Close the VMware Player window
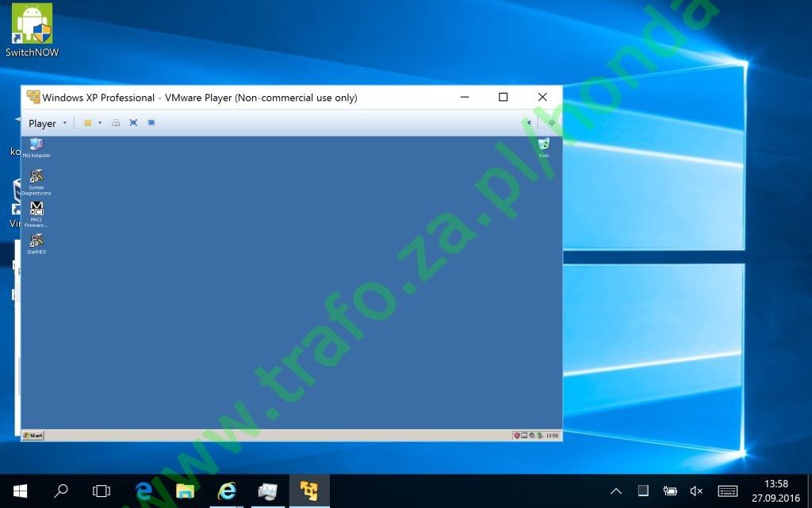The width and height of the screenshot is (812, 508). click(542, 97)
